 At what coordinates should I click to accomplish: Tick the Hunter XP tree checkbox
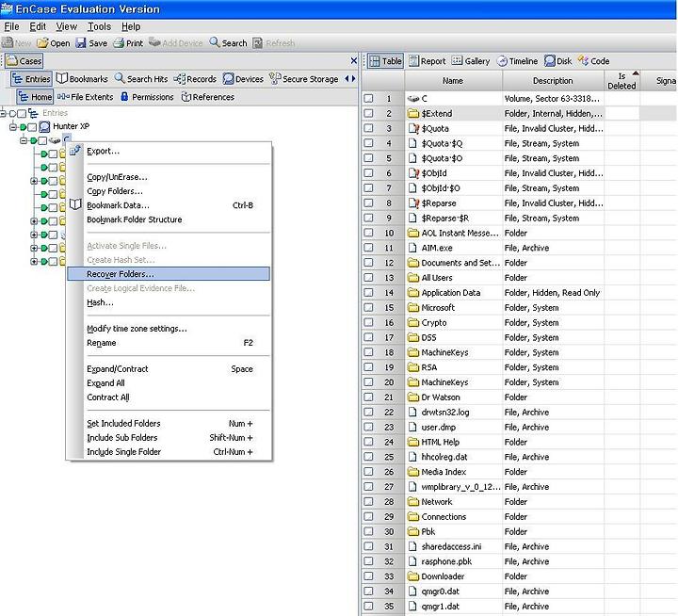pyautogui.click(x=32, y=127)
